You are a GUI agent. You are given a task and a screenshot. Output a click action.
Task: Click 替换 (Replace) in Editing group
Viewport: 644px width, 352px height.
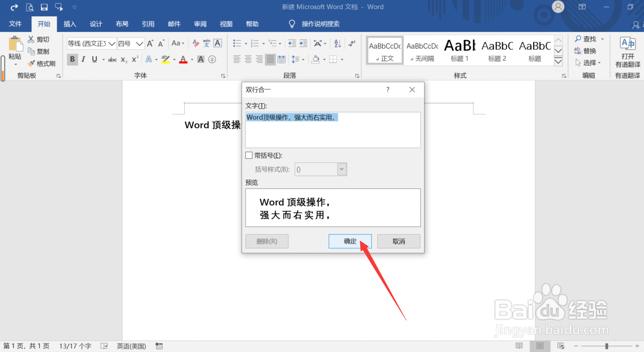point(585,51)
